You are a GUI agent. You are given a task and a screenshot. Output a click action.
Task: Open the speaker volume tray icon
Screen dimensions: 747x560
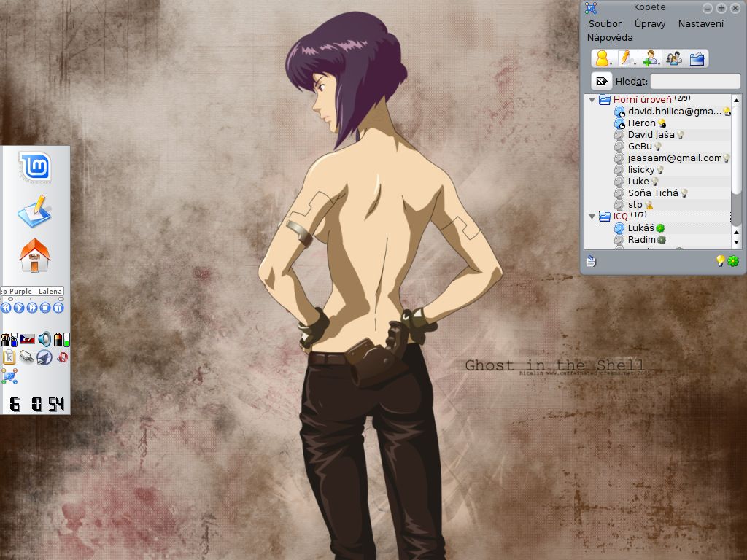coord(44,340)
